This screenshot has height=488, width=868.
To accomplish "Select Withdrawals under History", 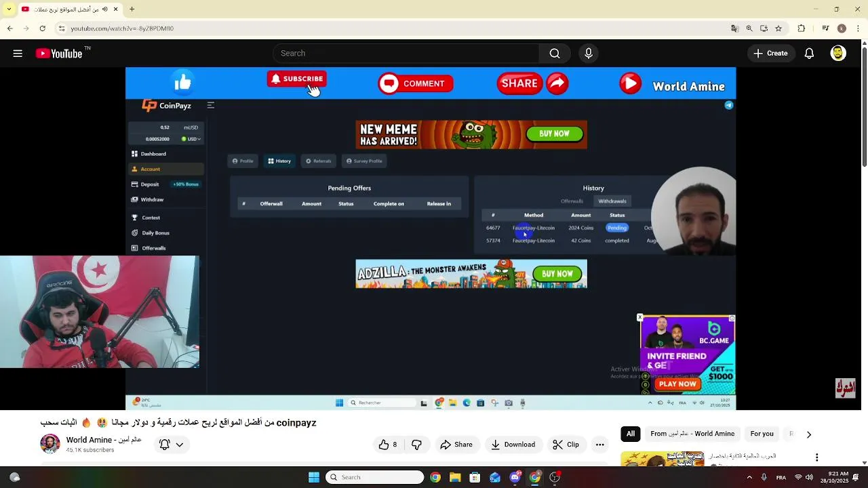I will pyautogui.click(x=612, y=201).
